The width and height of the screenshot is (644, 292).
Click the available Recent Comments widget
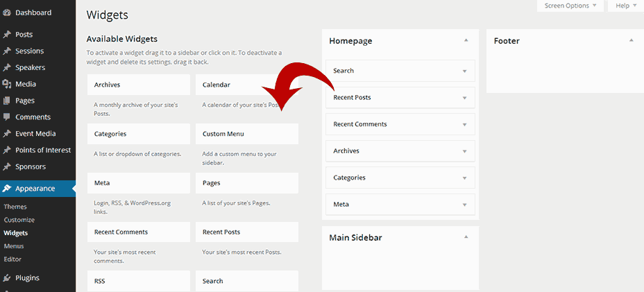click(139, 232)
